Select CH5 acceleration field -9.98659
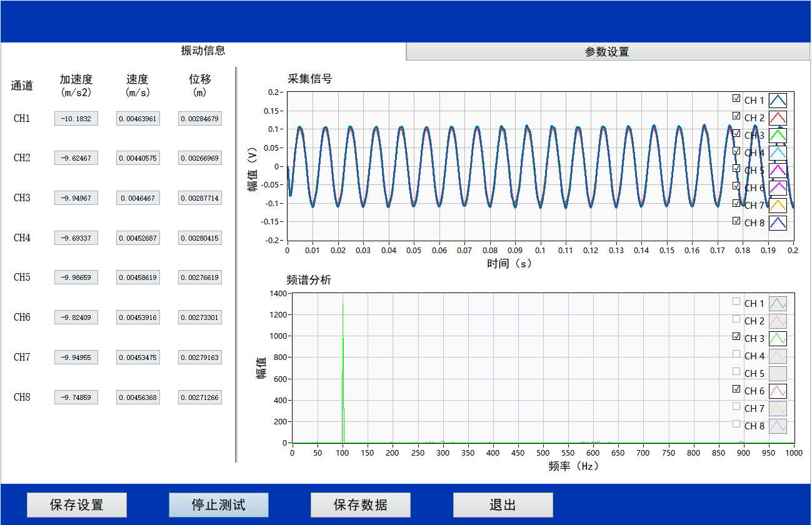812x525 pixels. tap(76, 277)
